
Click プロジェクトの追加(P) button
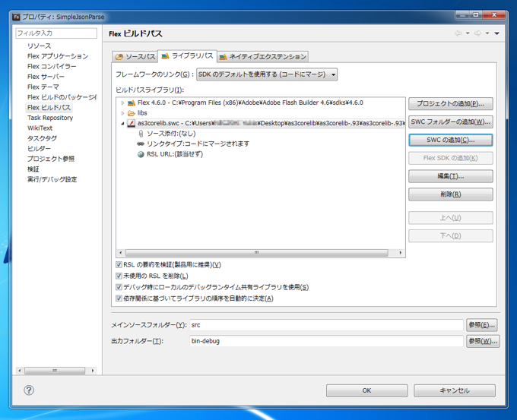tap(451, 104)
